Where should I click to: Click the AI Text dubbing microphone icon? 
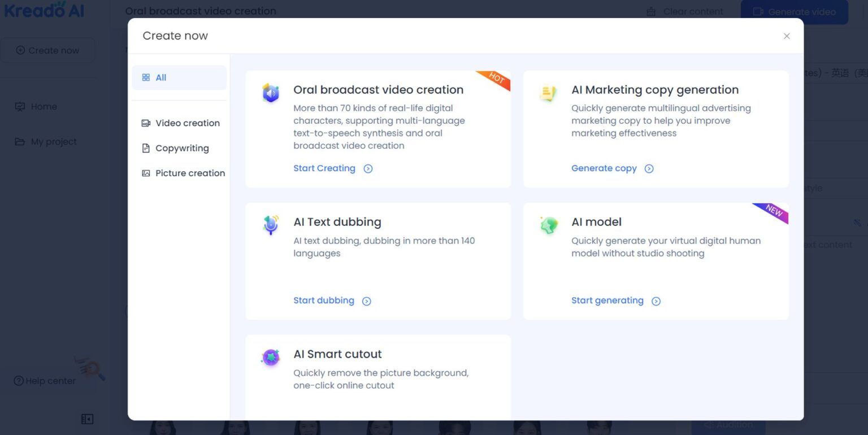click(271, 225)
